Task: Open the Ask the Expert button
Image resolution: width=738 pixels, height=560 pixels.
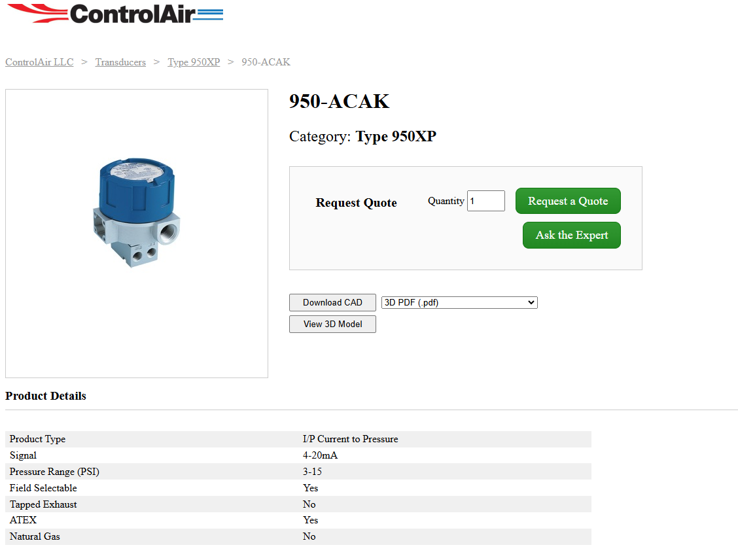Action: point(572,235)
